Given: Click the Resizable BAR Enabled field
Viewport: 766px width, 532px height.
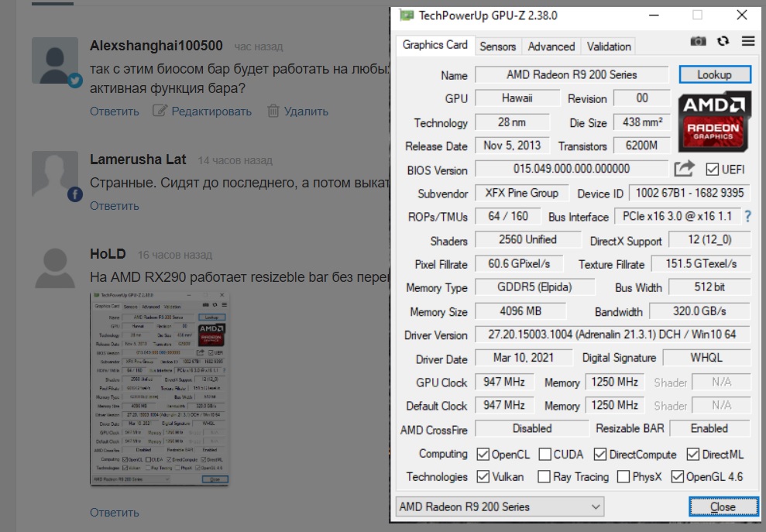Looking at the screenshot, I should coord(709,428).
